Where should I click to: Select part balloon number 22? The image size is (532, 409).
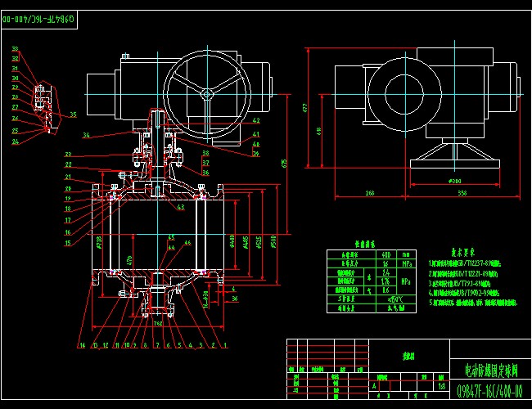pos(68,164)
